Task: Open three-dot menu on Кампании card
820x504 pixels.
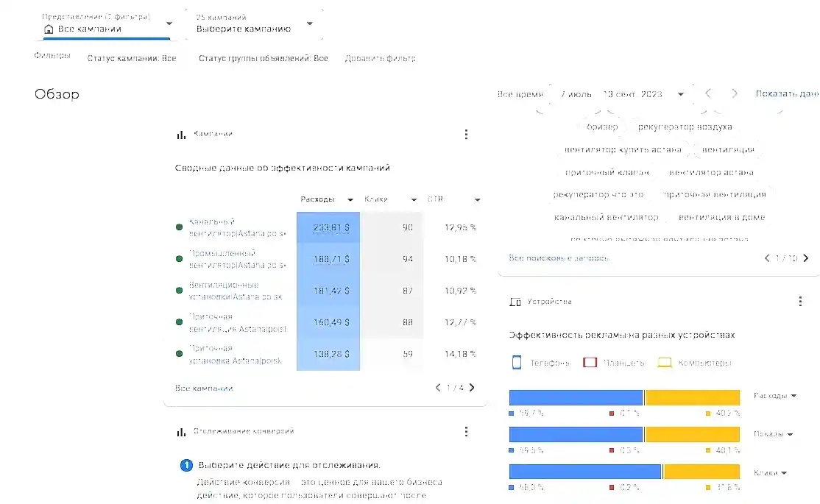Action: 466,135
